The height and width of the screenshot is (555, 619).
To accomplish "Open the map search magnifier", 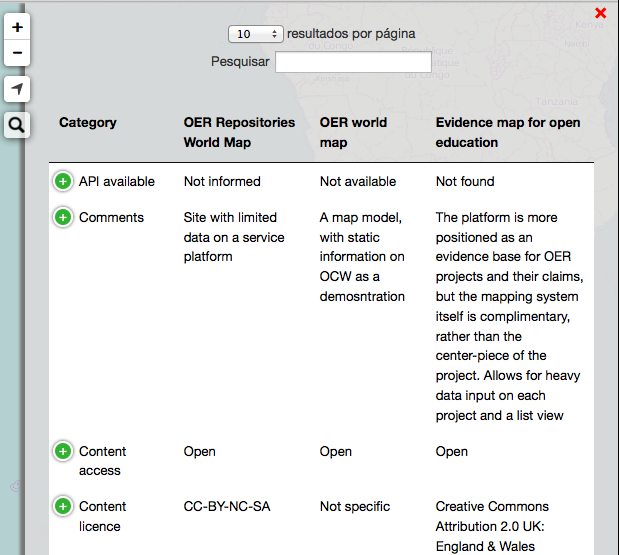I will coord(17,125).
